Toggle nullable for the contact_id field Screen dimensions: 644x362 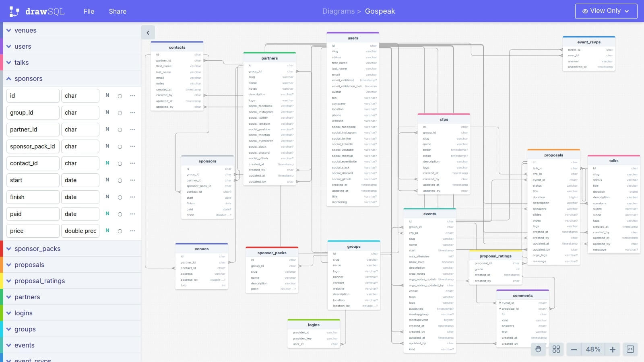tap(107, 163)
